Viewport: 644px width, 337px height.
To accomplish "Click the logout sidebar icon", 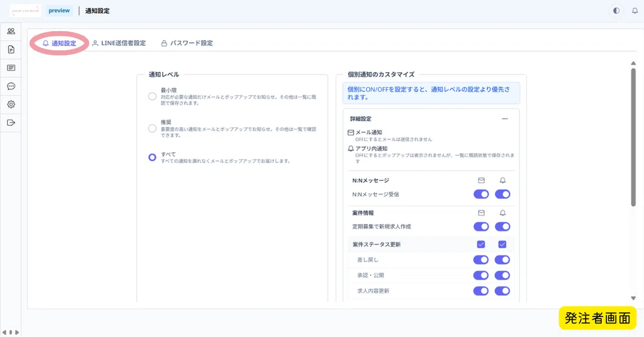I will 11,122.
